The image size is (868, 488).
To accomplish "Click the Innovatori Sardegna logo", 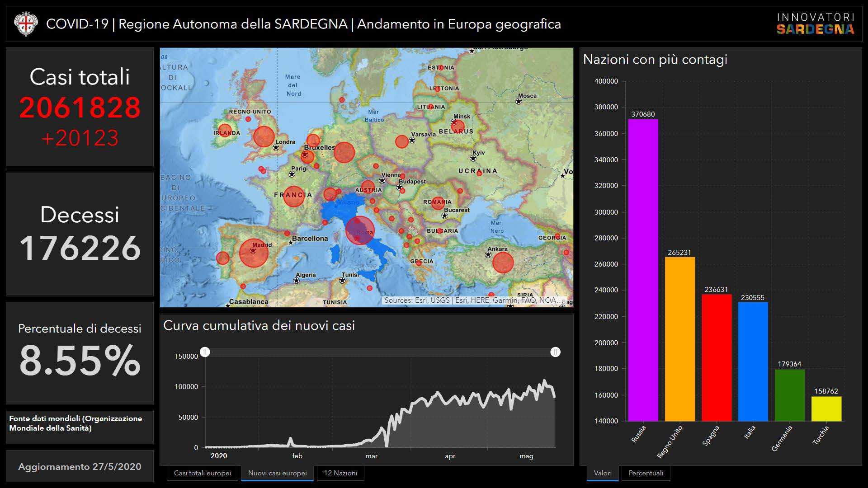I will coord(815,24).
